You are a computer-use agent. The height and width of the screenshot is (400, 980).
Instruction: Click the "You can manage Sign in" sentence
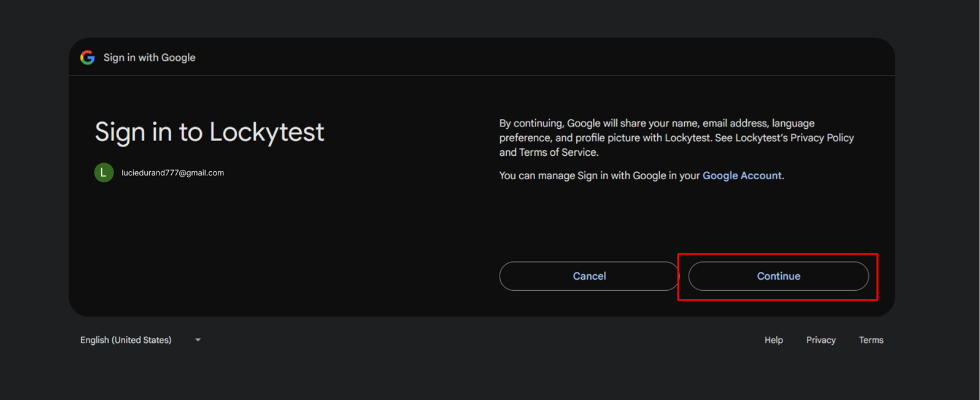[x=598, y=175]
